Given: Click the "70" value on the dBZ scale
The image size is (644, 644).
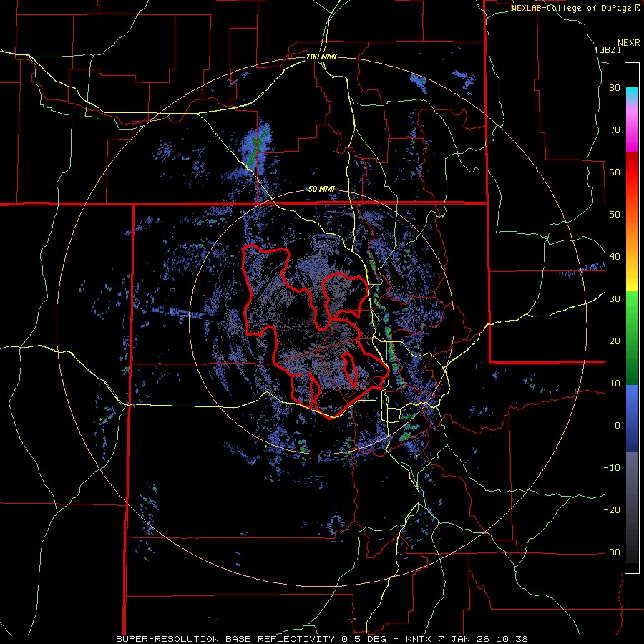Looking at the screenshot, I should pos(615,130).
